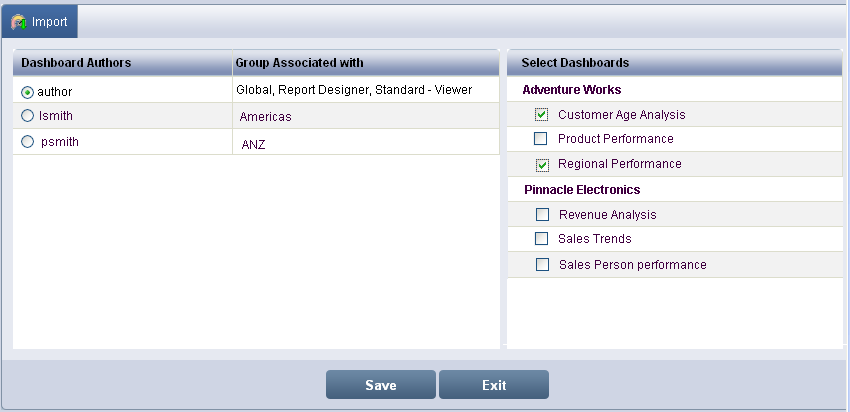Enable the Product Performance checkbox
Image resolution: width=850 pixels, height=412 pixels.
(x=541, y=139)
